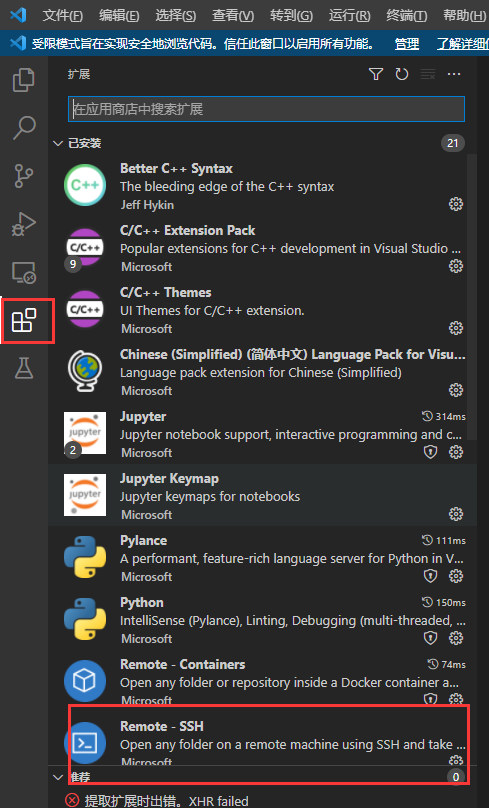Open the 选择(S) menu
Screen dimensions: 489x808
(x=176, y=15)
